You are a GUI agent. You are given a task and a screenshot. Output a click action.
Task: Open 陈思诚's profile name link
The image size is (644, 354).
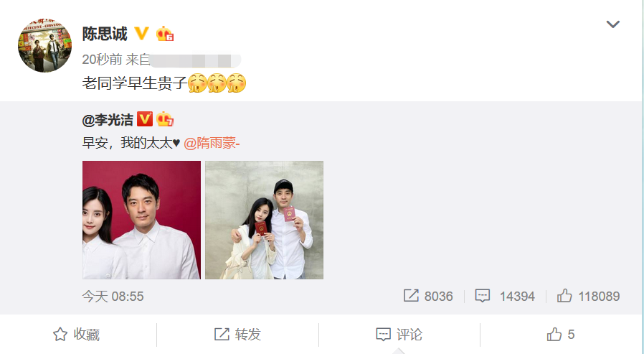click(105, 34)
